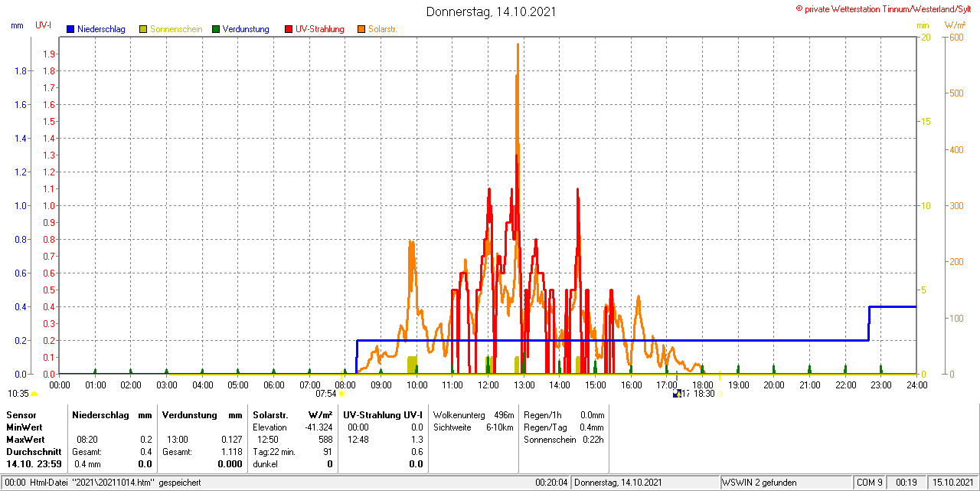Click the Niederschlag mm column header
Screen dimensions: 980x491
click(112, 414)
